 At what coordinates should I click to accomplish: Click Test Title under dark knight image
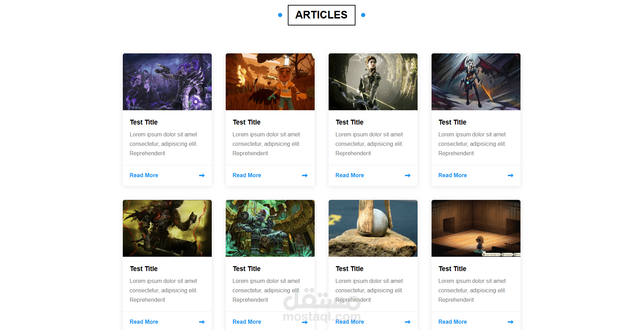click(x=144, y=269)
